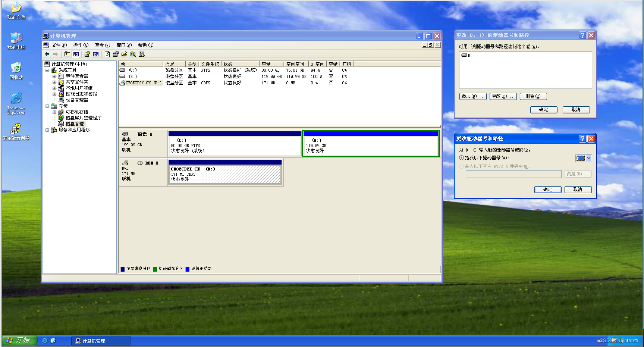Select the 计算机管理(本地) root node
The image size is (644, 347).
coord(69,64)
